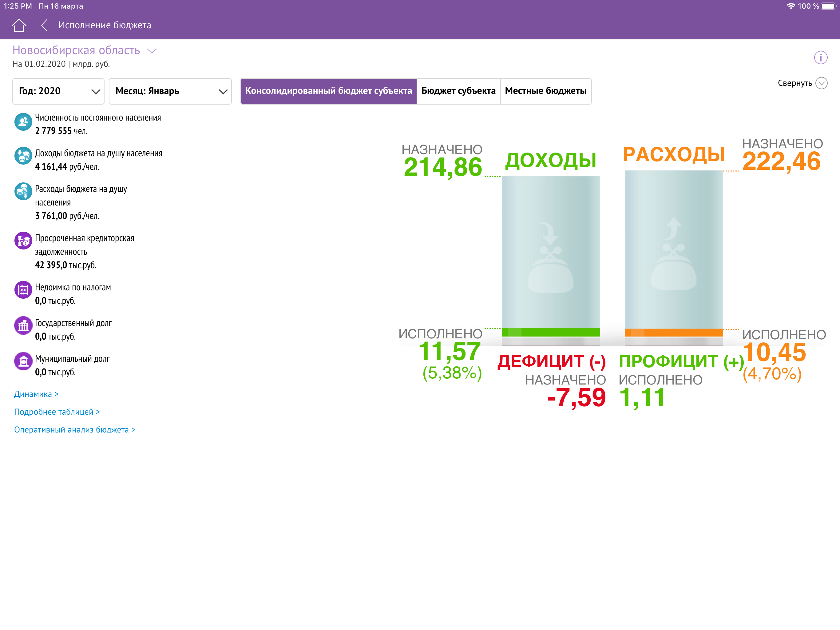Open the info (i) icon at top right

821,58
